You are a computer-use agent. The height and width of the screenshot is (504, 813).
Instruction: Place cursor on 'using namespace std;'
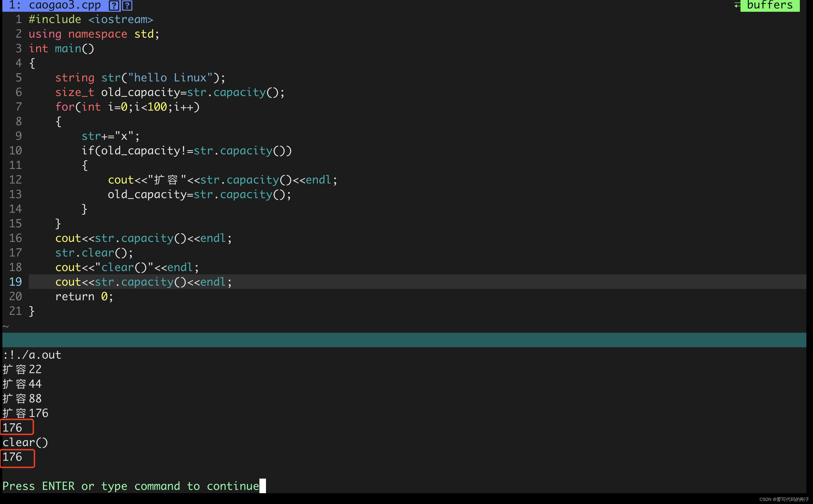(x=94, y=34)
